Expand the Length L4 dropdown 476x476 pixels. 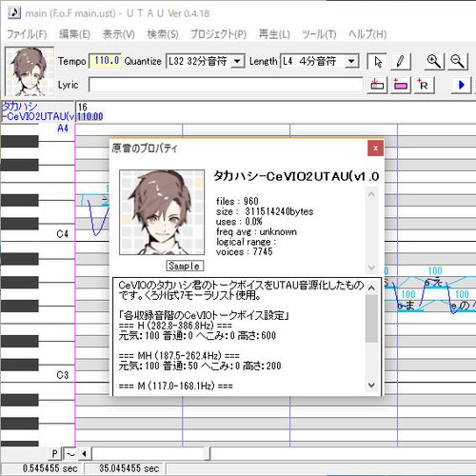pyautogui.click(x=351, y=61)
